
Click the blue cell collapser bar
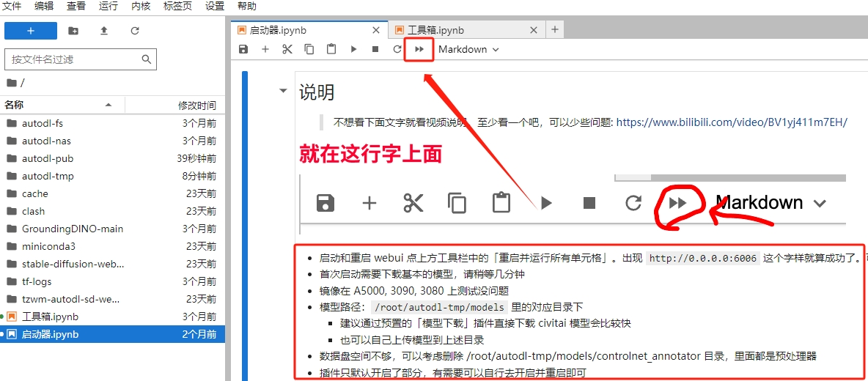(245, 226)
